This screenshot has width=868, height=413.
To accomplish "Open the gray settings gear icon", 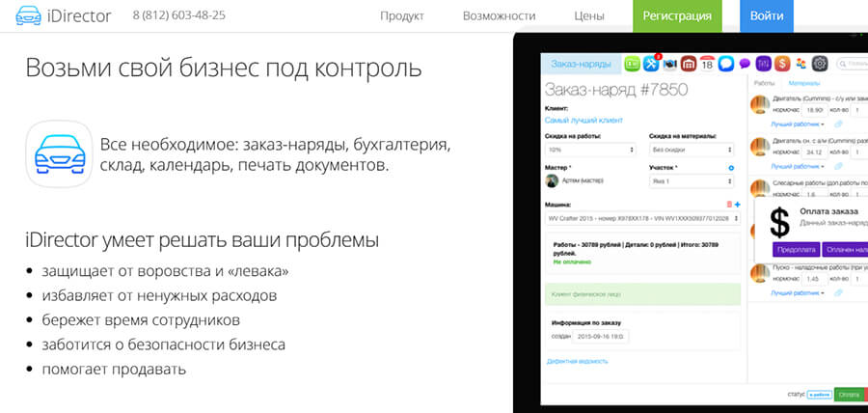I will (820, 64).
